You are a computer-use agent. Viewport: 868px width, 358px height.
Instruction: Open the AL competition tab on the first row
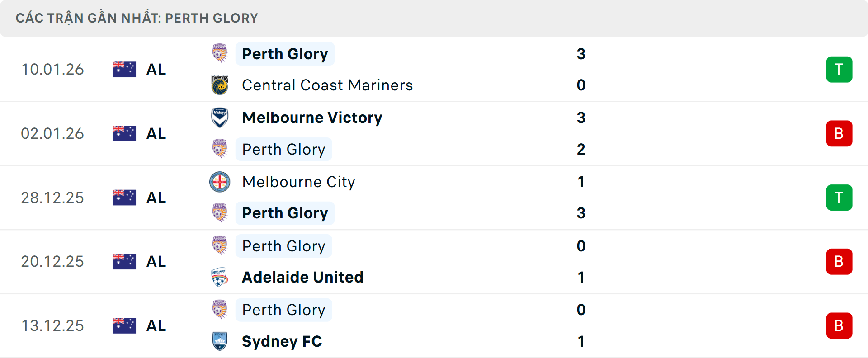pos(156,69)
